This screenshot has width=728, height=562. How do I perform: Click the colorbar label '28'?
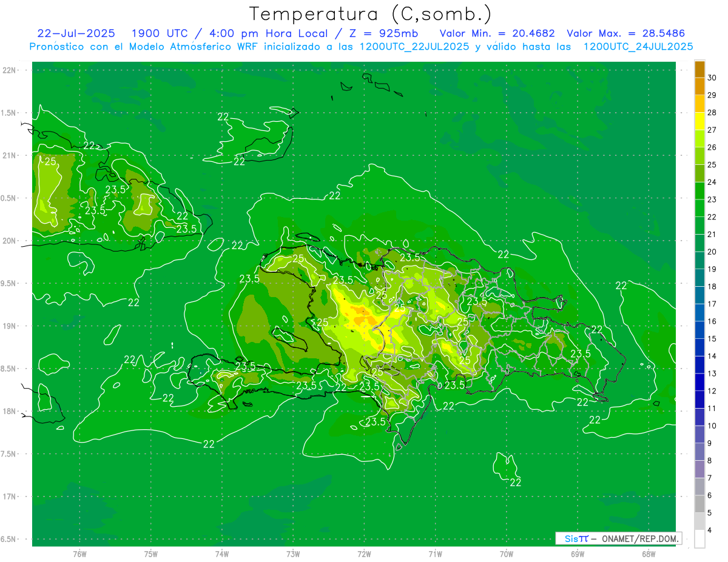(712, 112)
